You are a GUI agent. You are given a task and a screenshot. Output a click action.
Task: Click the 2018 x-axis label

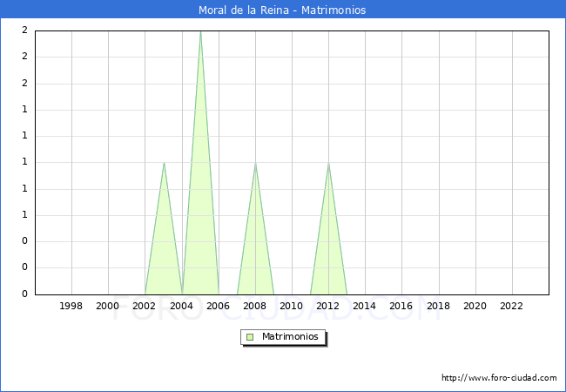[438, 306]
